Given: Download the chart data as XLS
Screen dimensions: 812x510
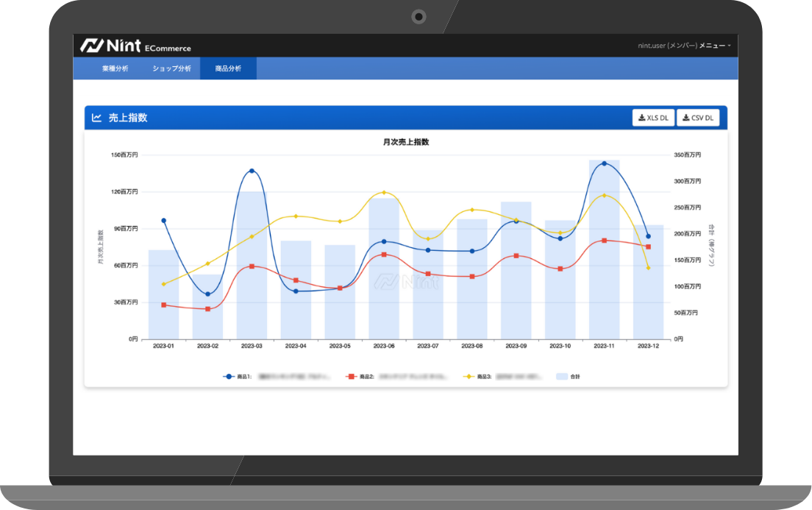Looking at the screenshot, I should click(x=653, y=118).
